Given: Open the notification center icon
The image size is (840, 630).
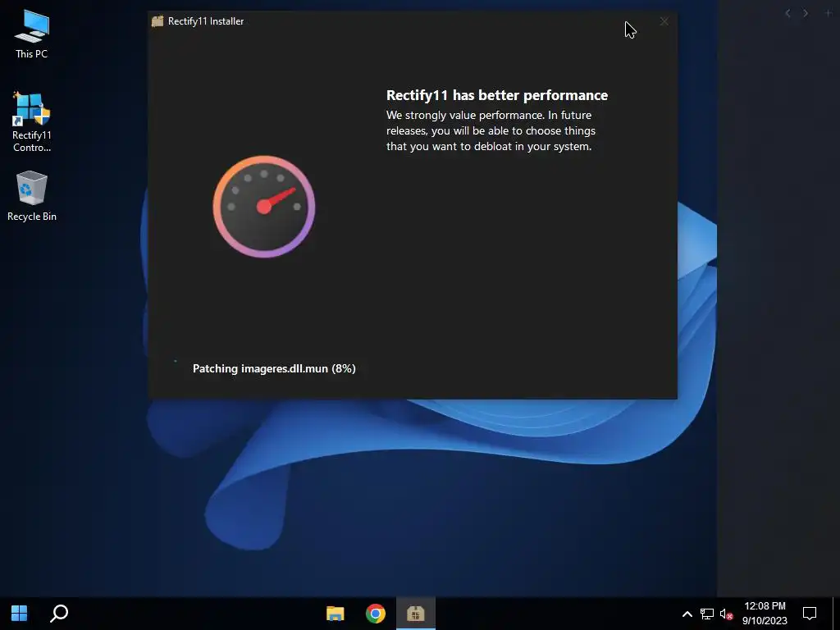Looking at the screenshot, I should click(810, 614).
